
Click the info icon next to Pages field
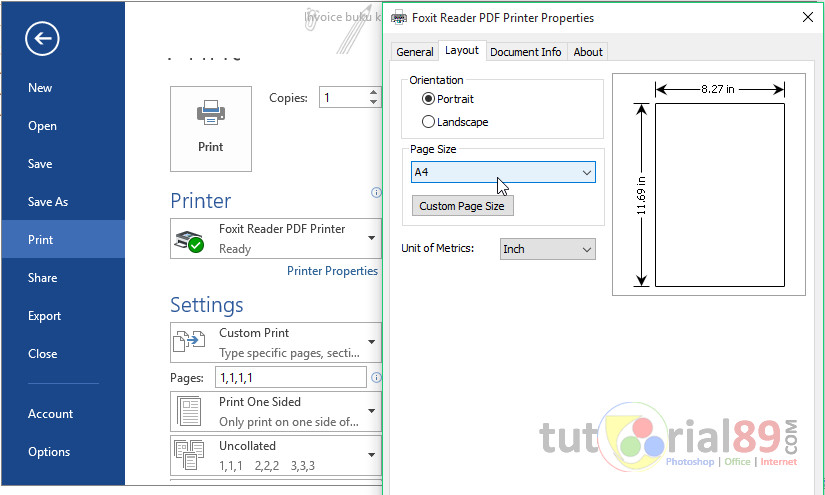(376, 377)
